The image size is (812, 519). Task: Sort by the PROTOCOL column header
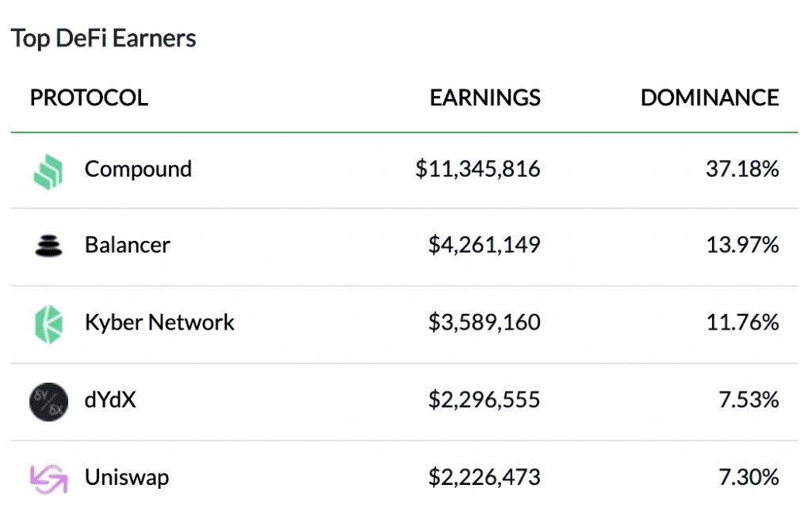[89, 97]
